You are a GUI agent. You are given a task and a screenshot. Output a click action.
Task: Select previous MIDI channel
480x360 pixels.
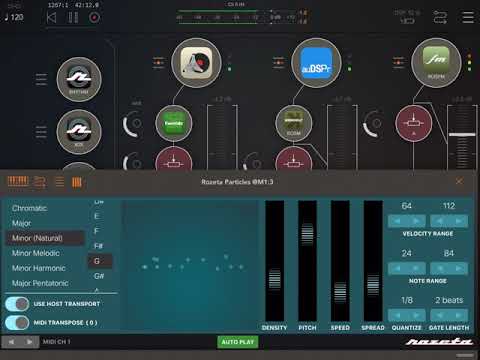[11, 342]
